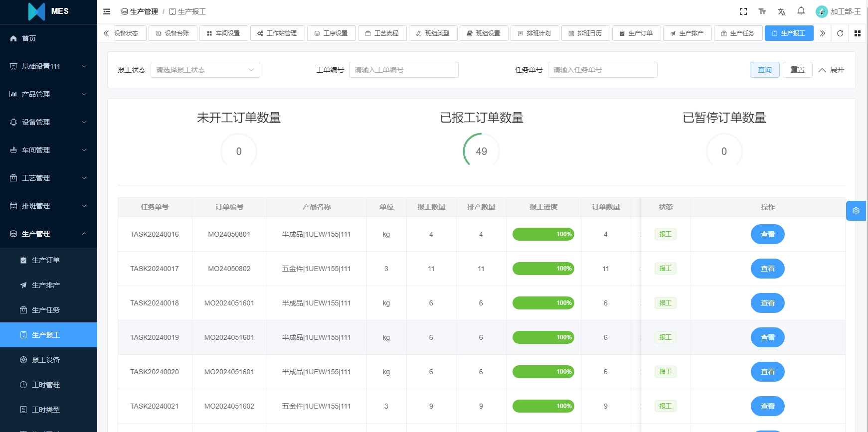868x432 pixels.
Task: Open the notification bell
Action: pos(801,11)
